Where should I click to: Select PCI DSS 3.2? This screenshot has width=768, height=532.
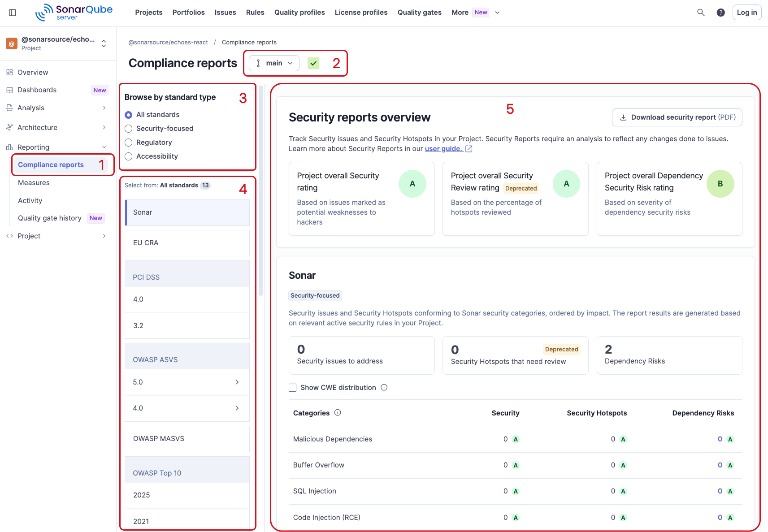pyautogui.click(x=187, y=326)
